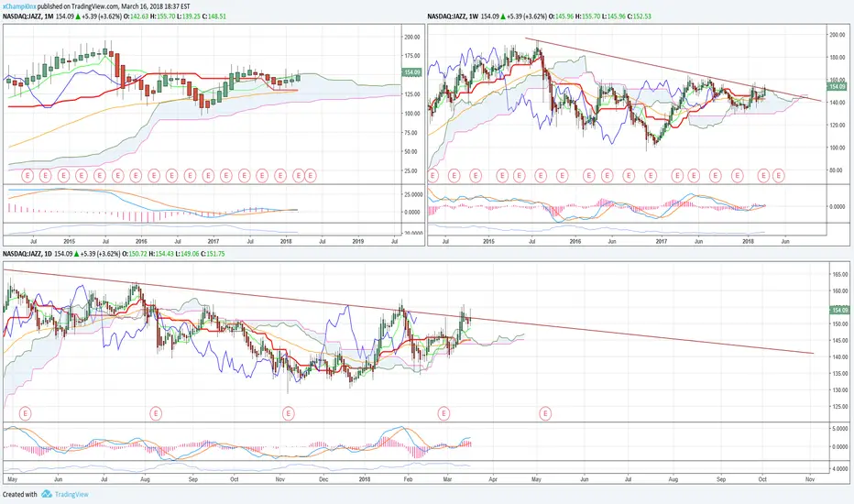Image resolution: width=854 pixels, height=504 pixels.
Task: Click the C:151.75 close value in the daily header
Action: point(213,254)
